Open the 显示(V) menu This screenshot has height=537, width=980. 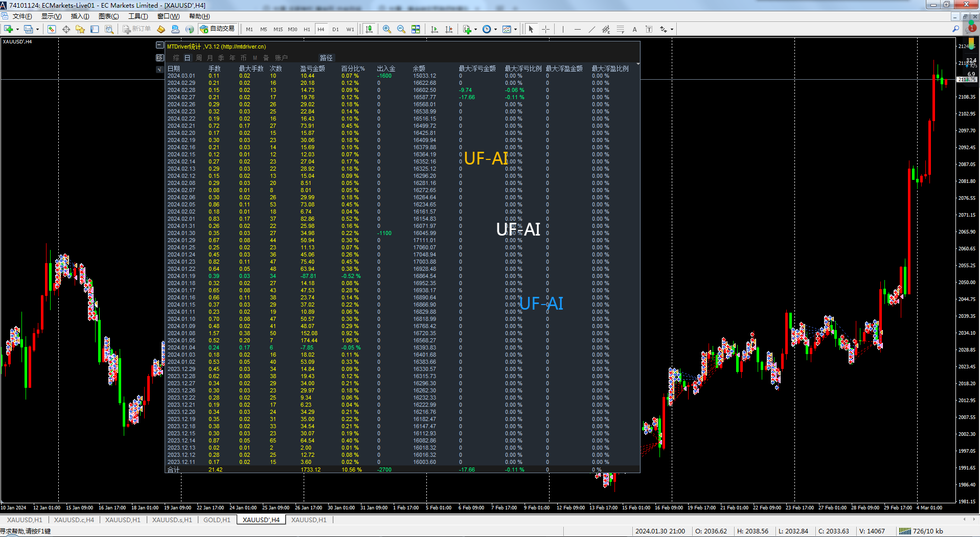(x=51, y=16)
